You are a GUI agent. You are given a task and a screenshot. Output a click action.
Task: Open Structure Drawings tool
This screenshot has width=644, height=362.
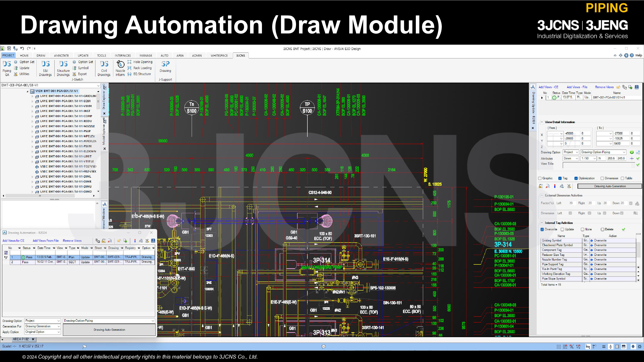pos(63,68)
